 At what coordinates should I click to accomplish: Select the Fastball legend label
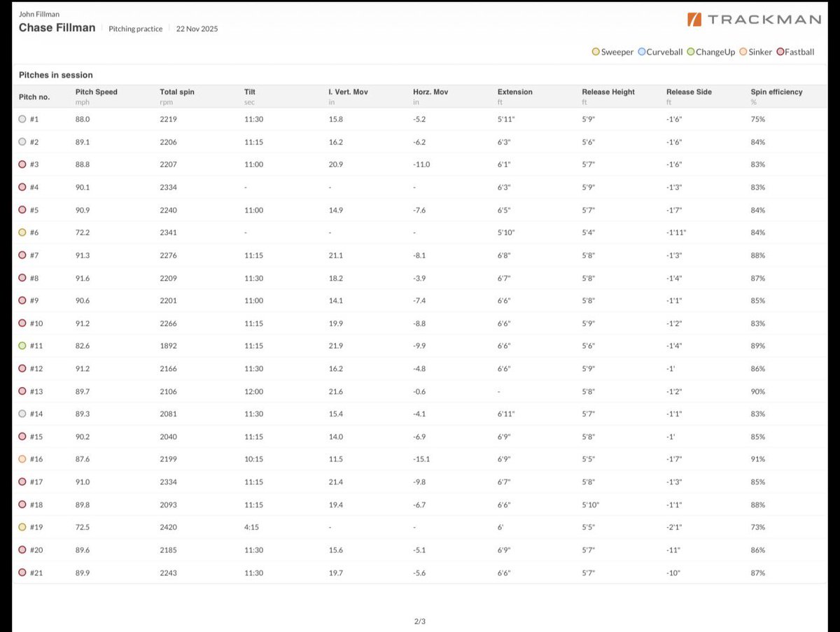pos(799,52)
